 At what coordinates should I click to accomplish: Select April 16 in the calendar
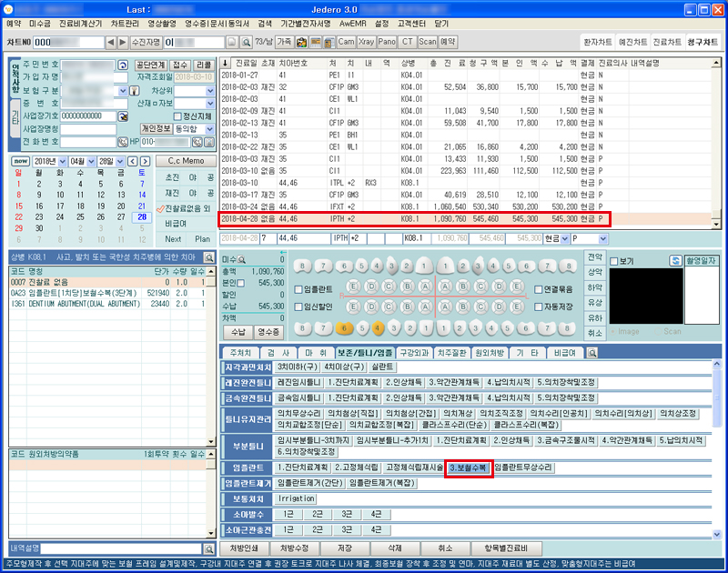(x=39, y=206)
